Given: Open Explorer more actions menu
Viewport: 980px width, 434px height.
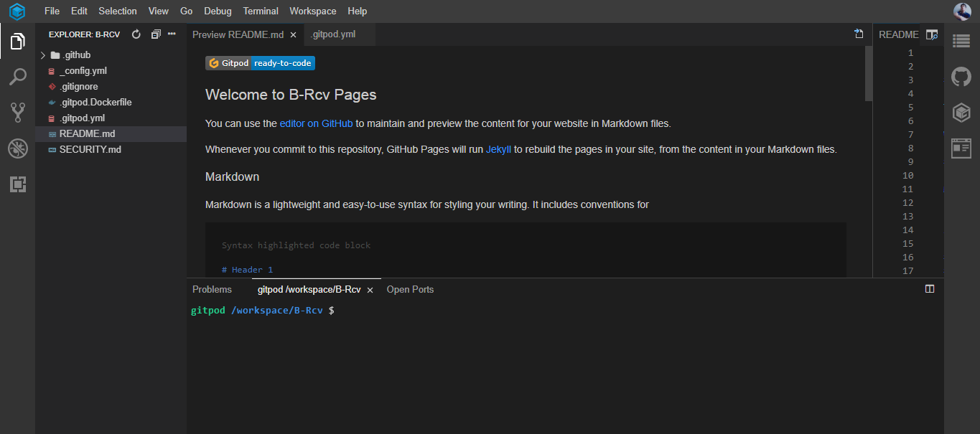Looking at the screenshot, I should (x=172, y=34).
